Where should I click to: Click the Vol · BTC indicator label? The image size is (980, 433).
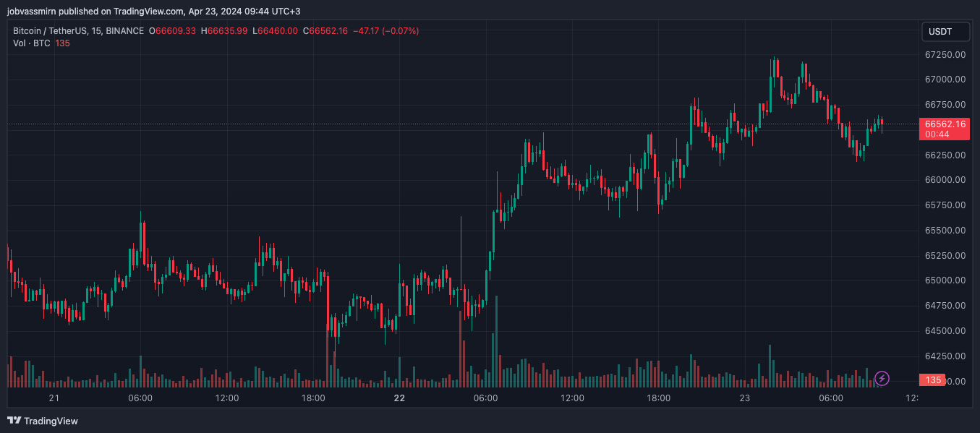point(32,43)
